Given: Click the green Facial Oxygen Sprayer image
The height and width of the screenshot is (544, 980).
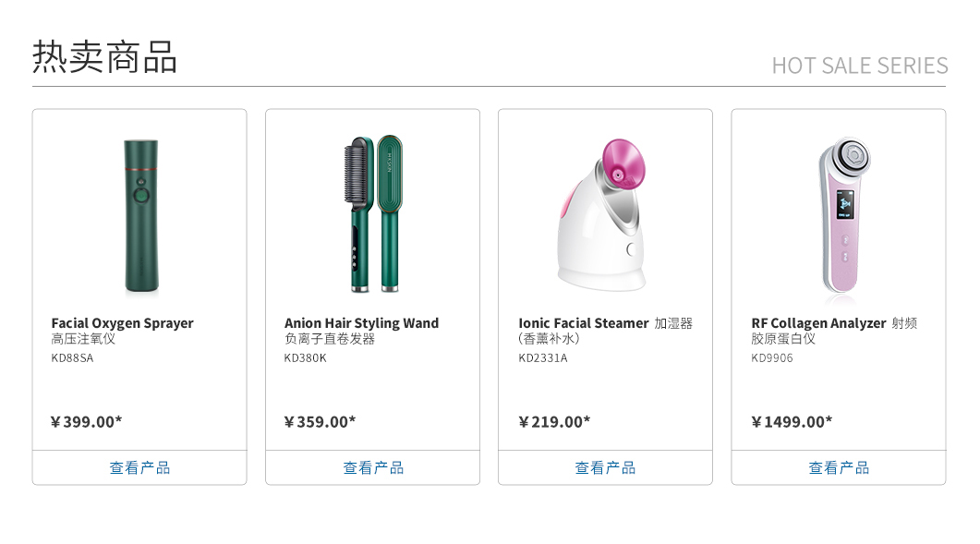Looking at the screenshot, I should [x=140, y=215].
